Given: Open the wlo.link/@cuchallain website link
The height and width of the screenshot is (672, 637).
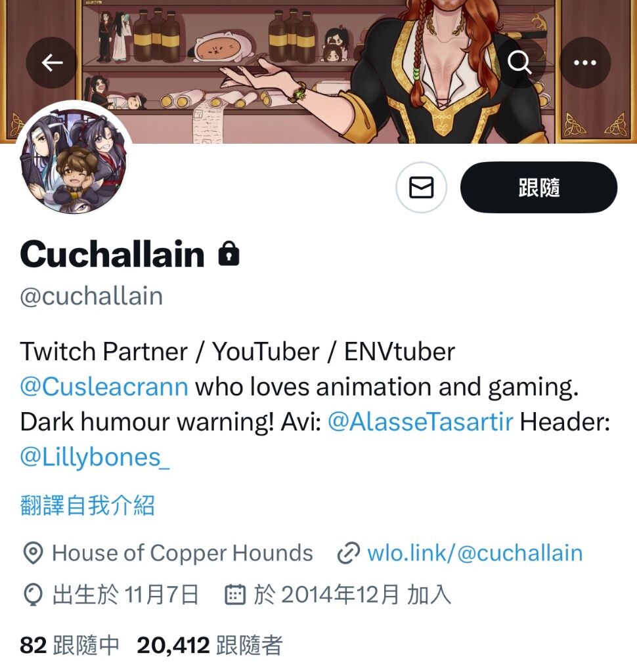Looking at the screenshot, I should [475, 553].
